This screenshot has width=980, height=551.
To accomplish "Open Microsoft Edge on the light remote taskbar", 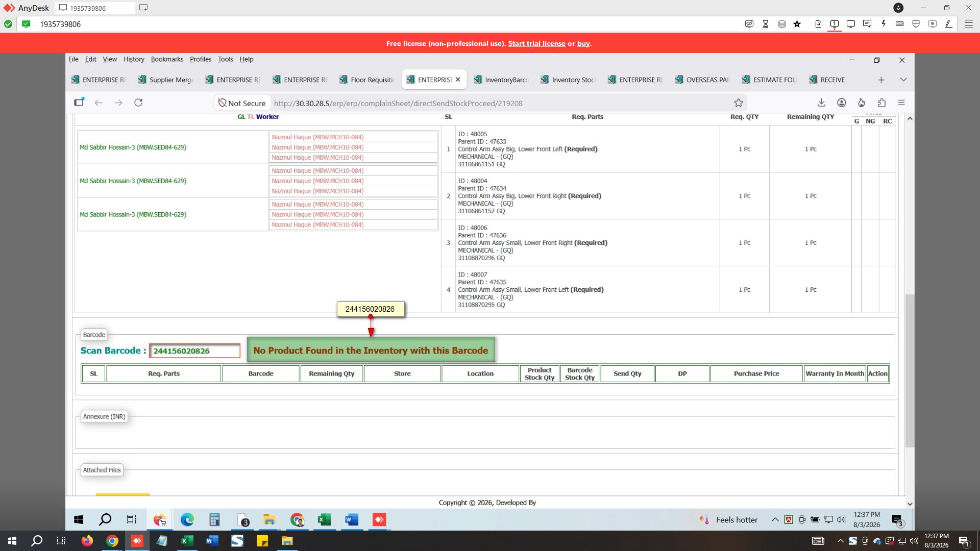I will pyautogui.click(x=187, y=520).
